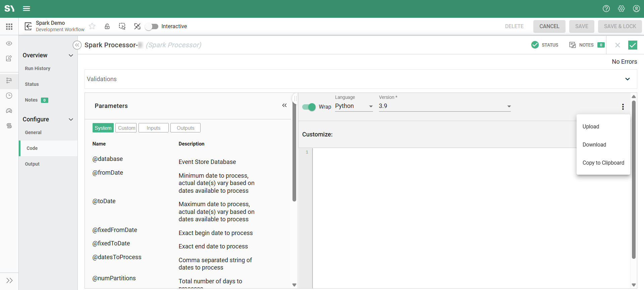Open settings gear in header
Image resolution: width=644 pixels, height=290 pixels.
click(621, 9)
